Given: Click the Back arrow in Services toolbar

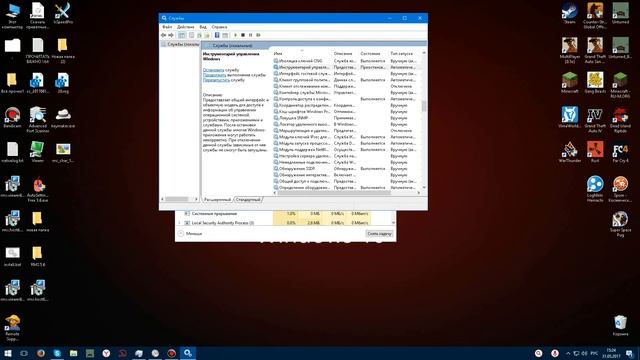Looking at the screenshot, I should (164, 35).
